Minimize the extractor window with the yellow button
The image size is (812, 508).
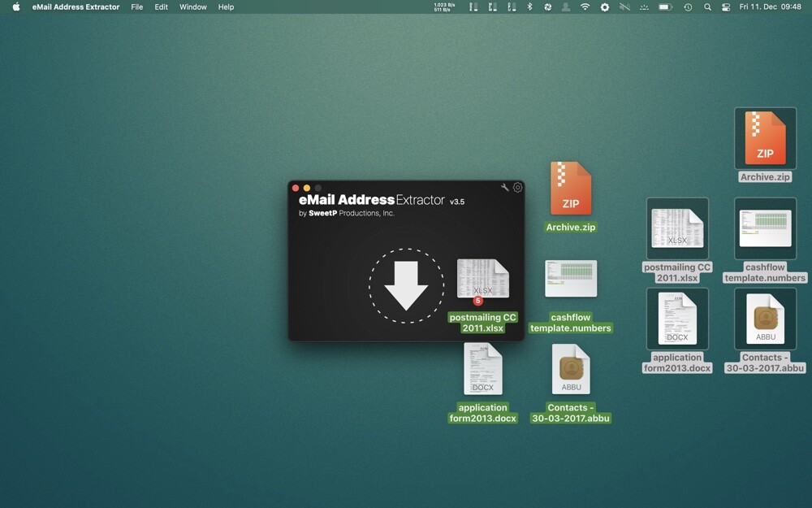pos(307,189)
